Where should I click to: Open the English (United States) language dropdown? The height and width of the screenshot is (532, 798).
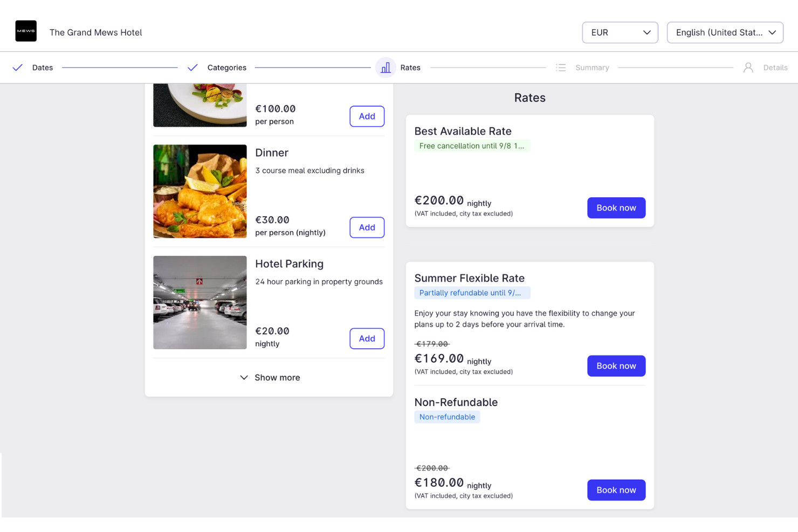[x=725, y=32]
